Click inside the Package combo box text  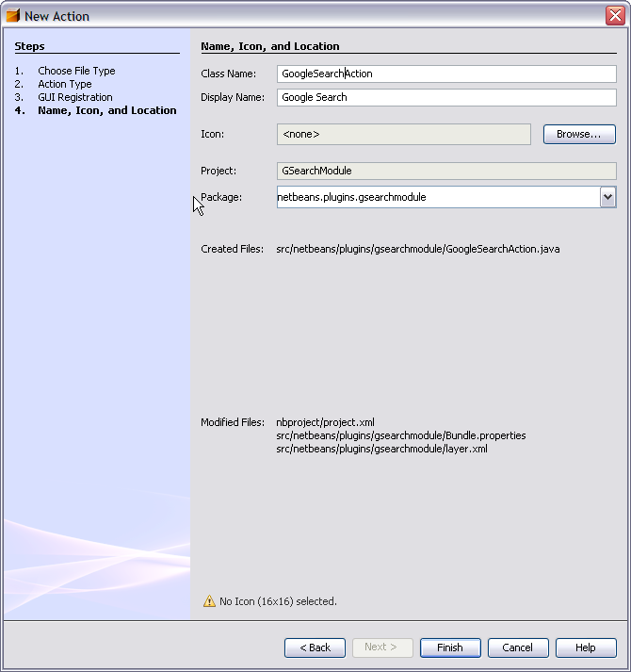point(438,197)
